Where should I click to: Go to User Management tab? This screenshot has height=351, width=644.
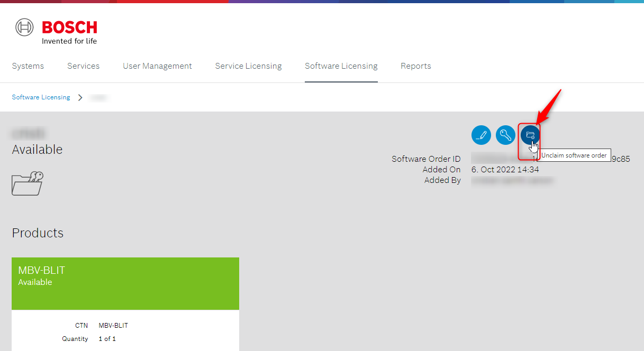pos(157,66)
